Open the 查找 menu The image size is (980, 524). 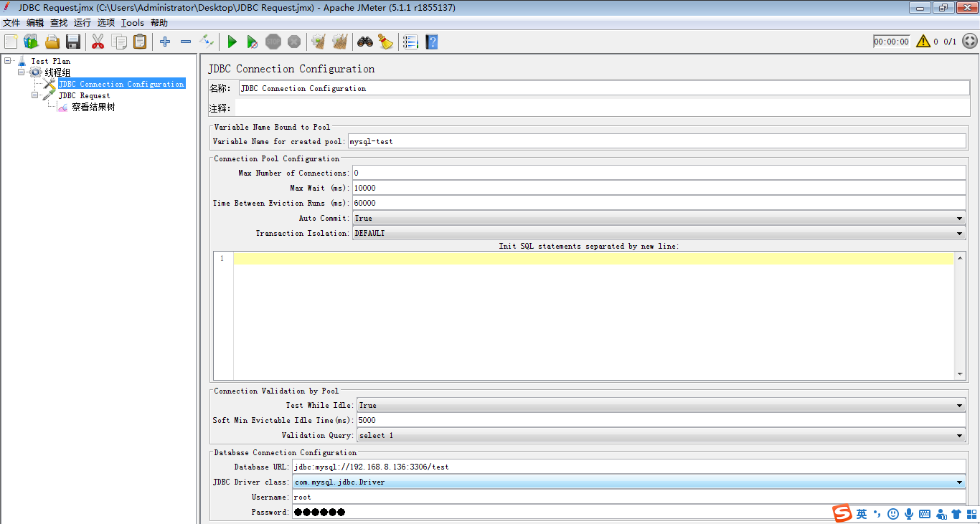(59, 23)
